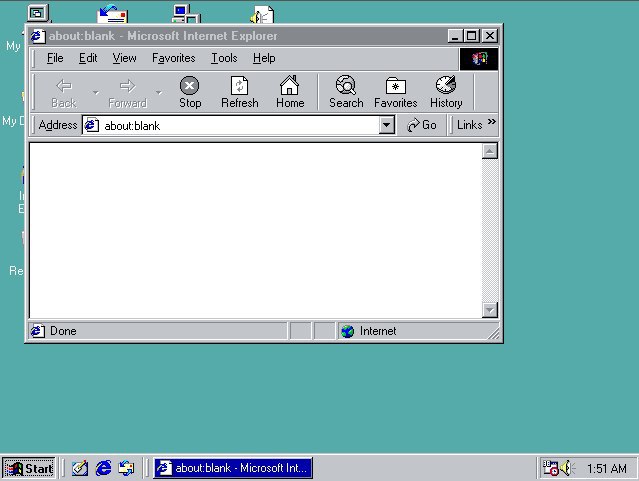Screen dimensions: 639x481
Task: Maximize the Internet Explorer window
Action: point(472,36)
